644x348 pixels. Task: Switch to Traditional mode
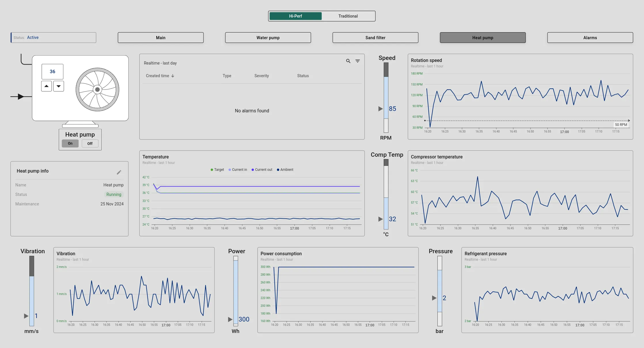(348, 16)
